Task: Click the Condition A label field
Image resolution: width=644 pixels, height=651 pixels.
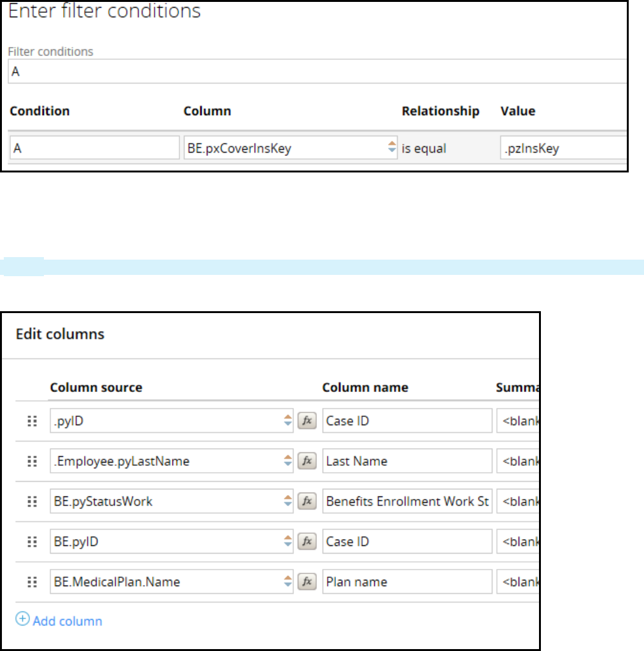Action: coord(94,149)
